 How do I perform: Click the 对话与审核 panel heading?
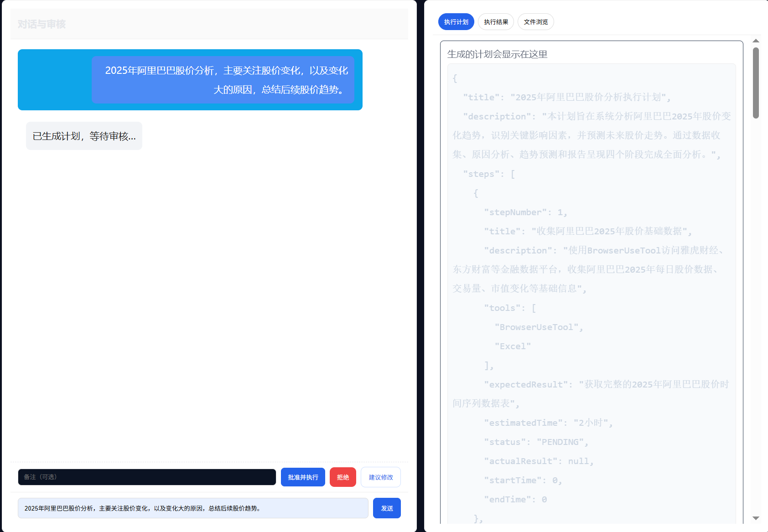coord(42,24)
